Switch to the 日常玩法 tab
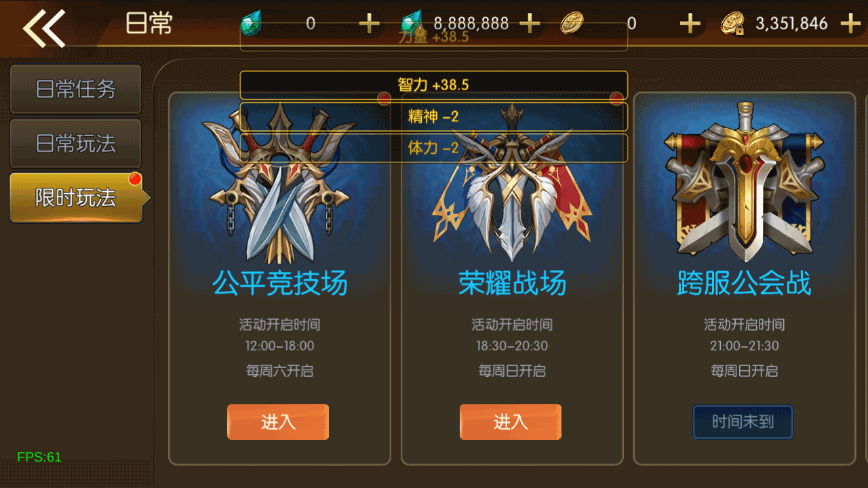This screenshot has height=488, width=868. 75,143
